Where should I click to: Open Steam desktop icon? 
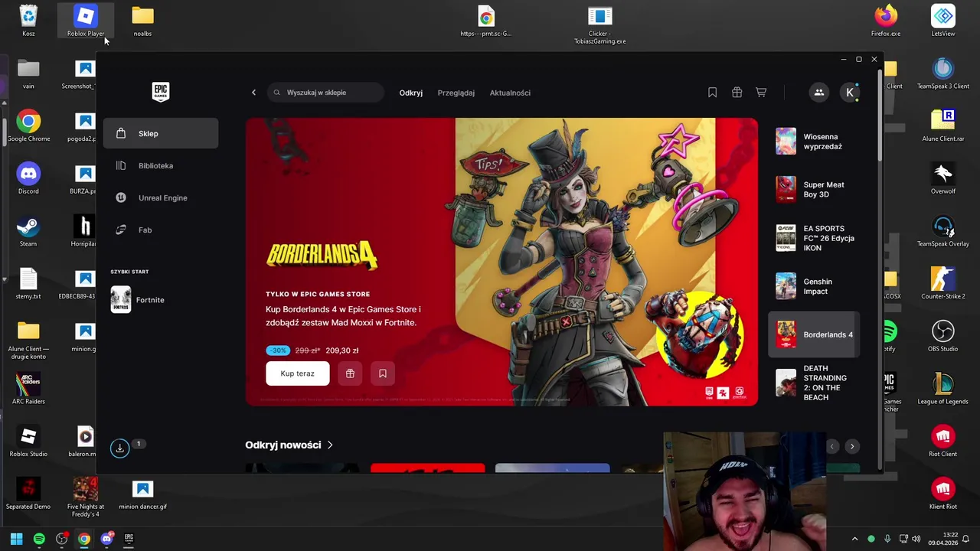(28, 231)
